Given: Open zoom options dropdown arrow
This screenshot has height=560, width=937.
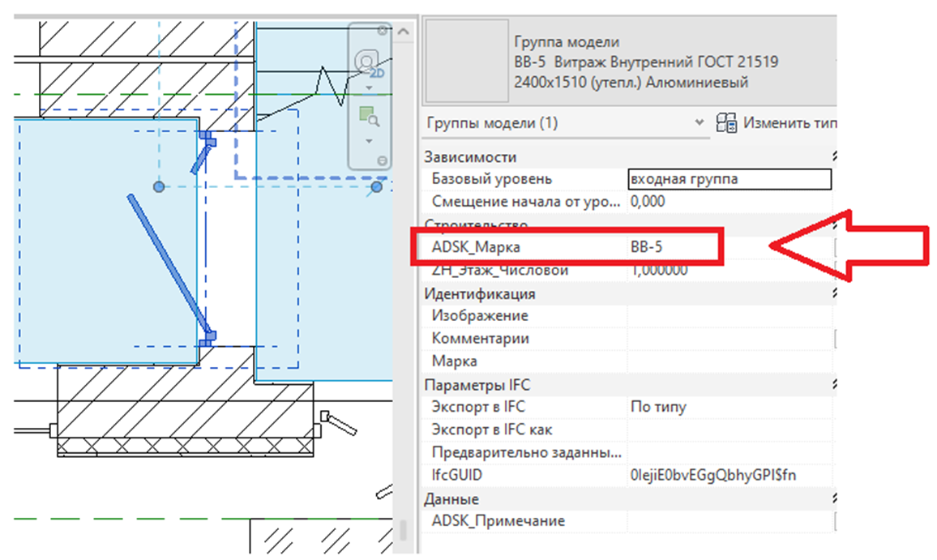Looking at the screenshot, I should (x=369, y=141).
